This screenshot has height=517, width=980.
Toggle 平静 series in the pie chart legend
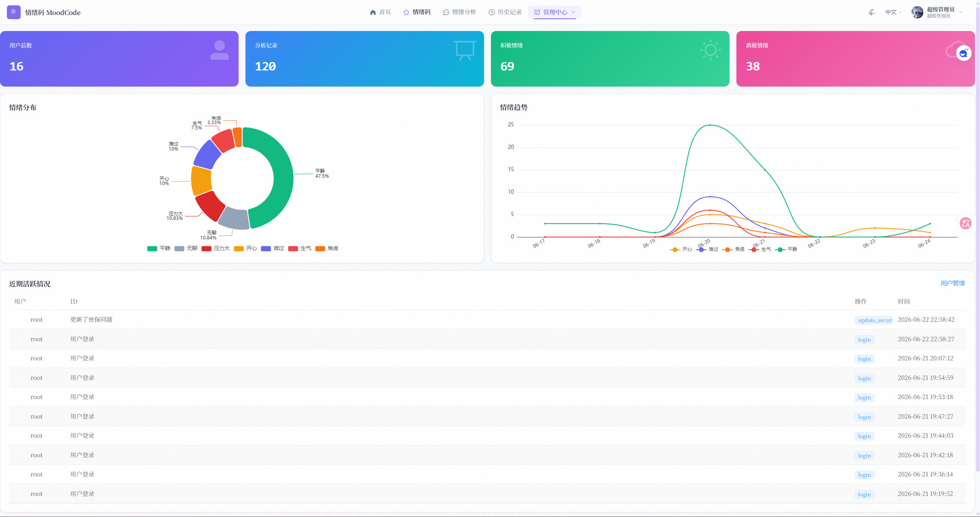click(159, 249)
